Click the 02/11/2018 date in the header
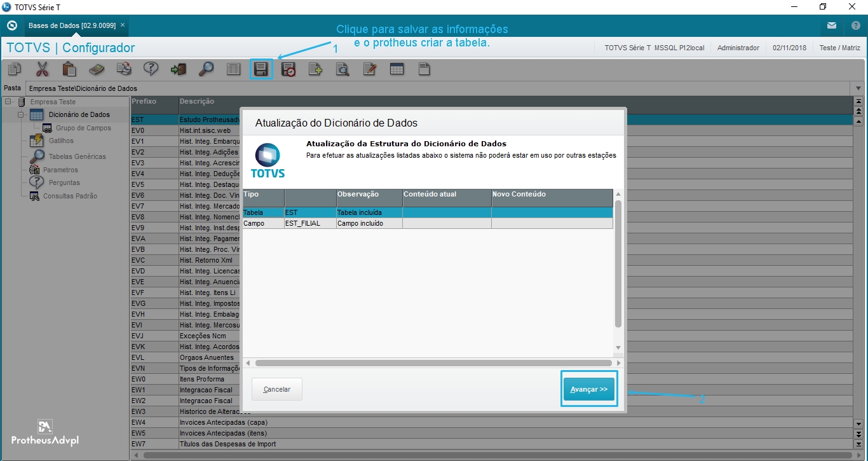 (789, 48)
